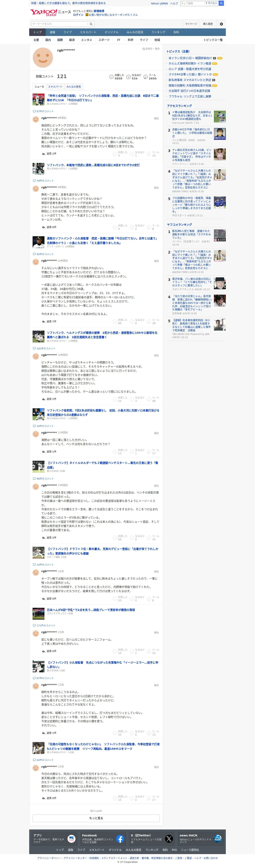Expand 返信 7件 replies on third comment
This screenshot has width=255, height=868.
tap(51, 321)
